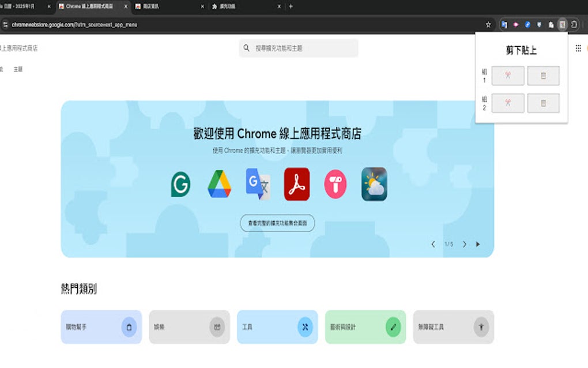The width and height of the screenshot is (588, 368).
Task: Click the Adobe Acrobat icon in the banner
Action: click(296, 184)
